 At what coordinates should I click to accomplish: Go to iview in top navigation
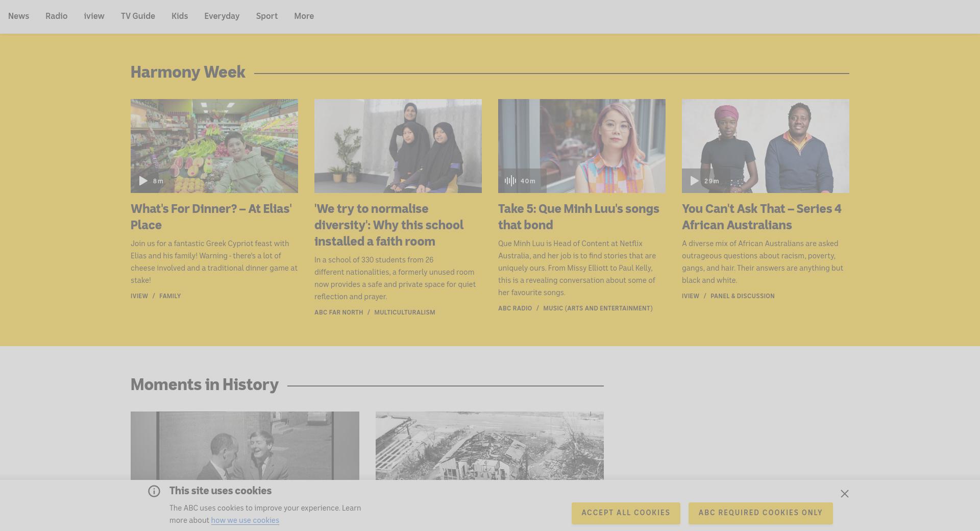tap(94, 16)
